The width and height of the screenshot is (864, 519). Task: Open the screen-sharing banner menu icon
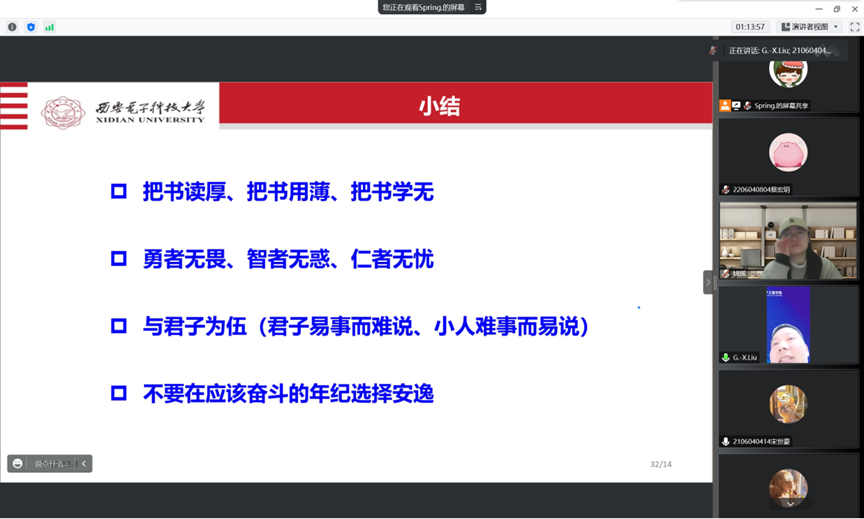coord(478,7)
